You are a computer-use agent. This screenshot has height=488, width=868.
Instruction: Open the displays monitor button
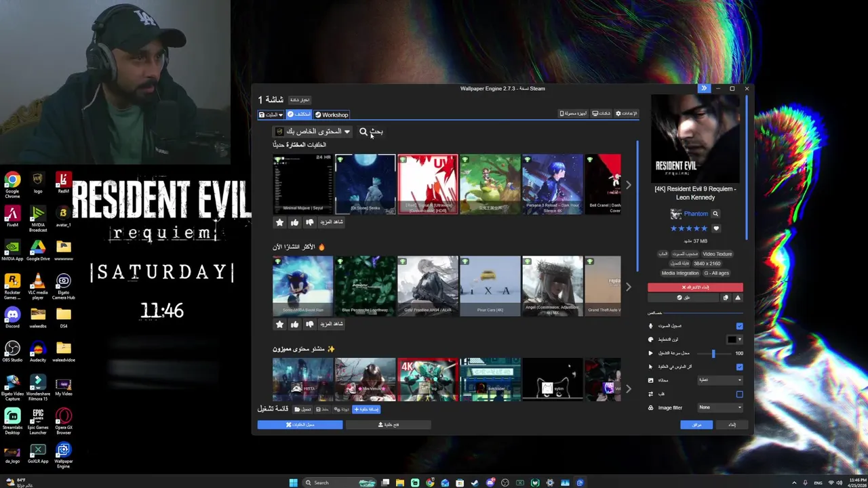pyautogui.click(x=601, y=114)
